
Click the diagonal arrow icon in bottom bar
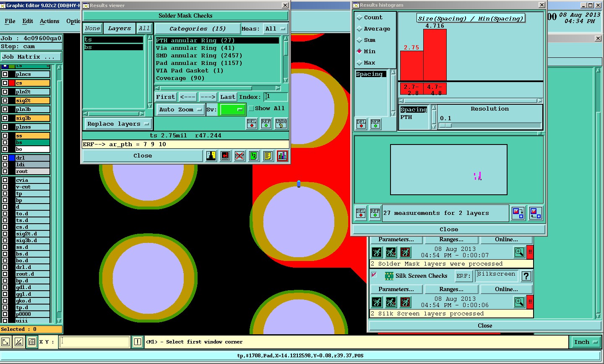pos(5,342)
